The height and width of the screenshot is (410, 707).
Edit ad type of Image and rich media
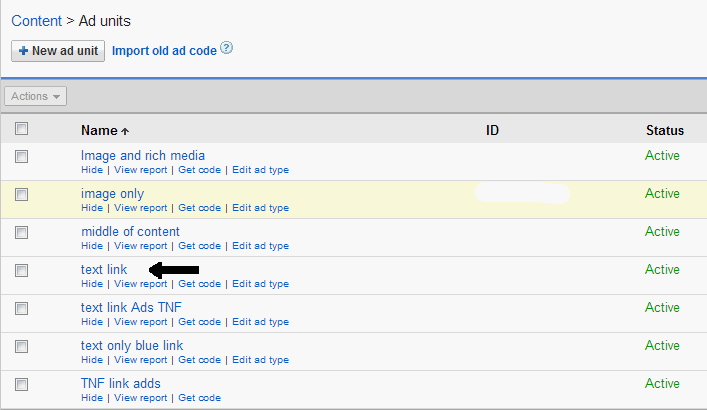(261, 170)
